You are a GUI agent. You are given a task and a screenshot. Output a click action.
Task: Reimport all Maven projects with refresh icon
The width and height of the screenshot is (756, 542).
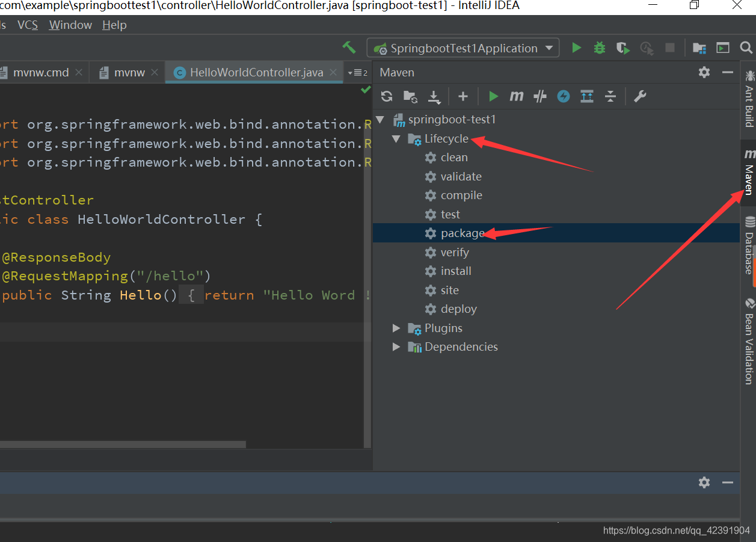click(x=387, y=96)
